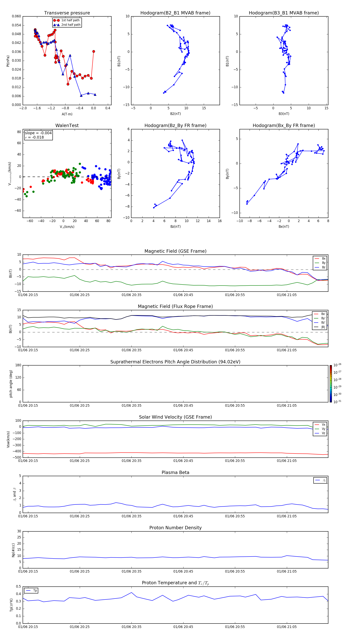Click the Bz legend entry in GSE magnetic field
The width and height of the screenshot is (351, 644).
[x=320, y=267]
